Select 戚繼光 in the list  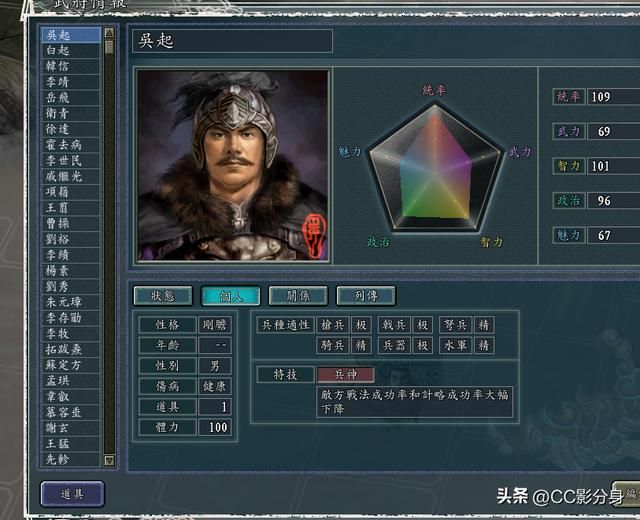(x=71, y=176)
